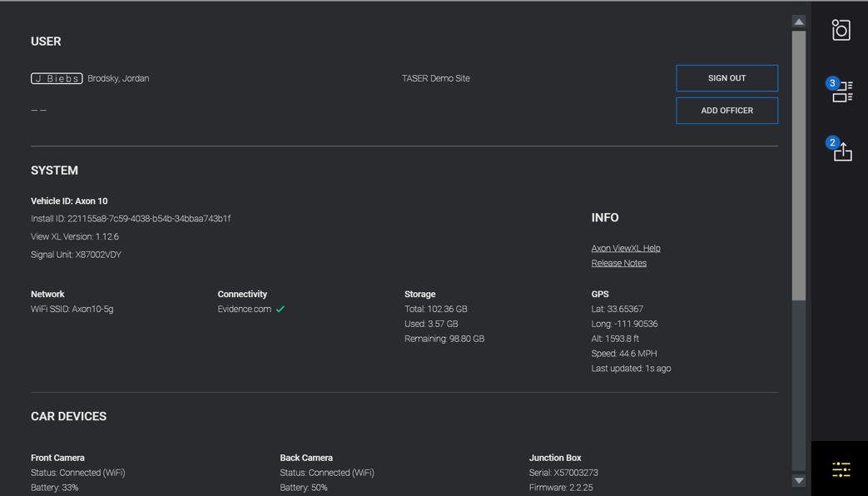Screen dimensions: 868x496
Task: Click the blue badge showing 2 uploads
Action: (831, 143)
